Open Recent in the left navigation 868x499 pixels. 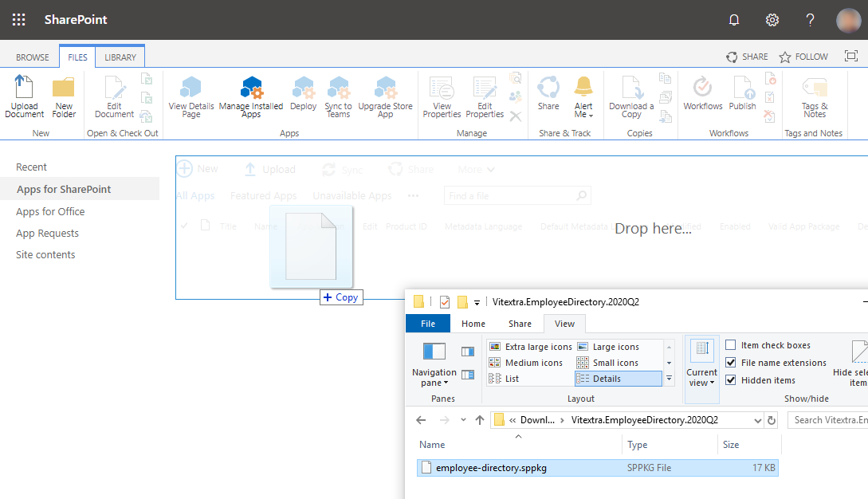32,167
